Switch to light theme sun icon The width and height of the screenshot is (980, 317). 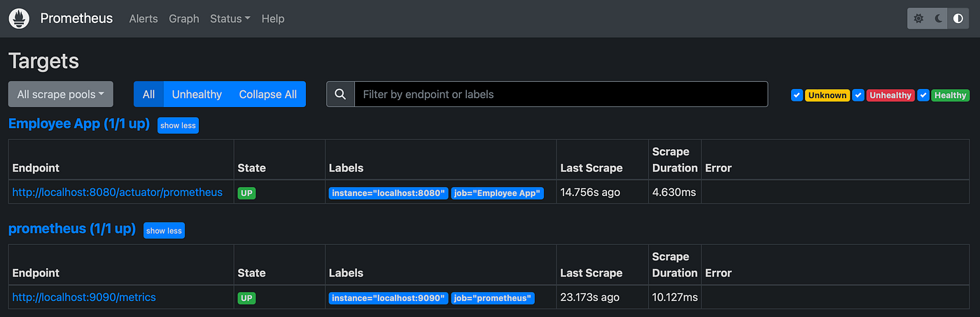point(919,19)
